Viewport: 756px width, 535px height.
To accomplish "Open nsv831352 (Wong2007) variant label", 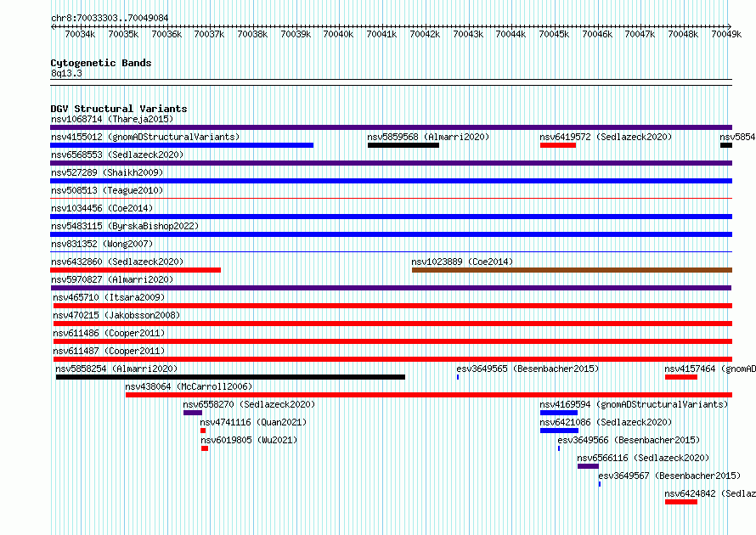I will [x=102, y=244].
